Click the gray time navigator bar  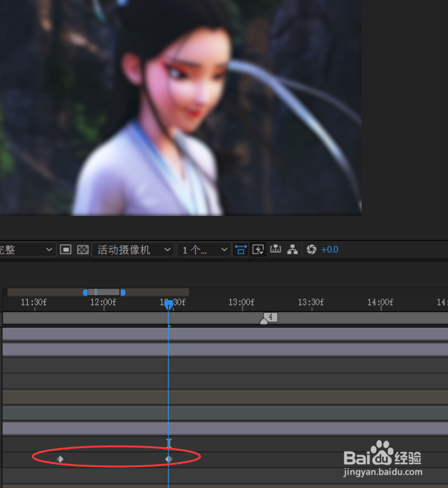(104, 292)
